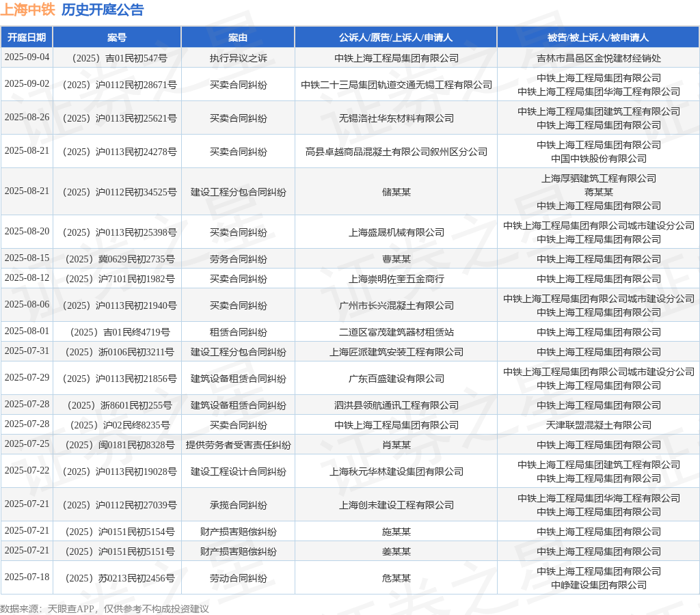Click plaintiff 无锡洛社华东材料有限公司

396,118
